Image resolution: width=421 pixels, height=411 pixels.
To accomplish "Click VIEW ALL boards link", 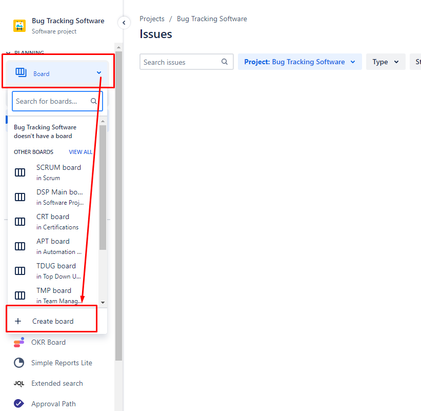I will point(80,152).
